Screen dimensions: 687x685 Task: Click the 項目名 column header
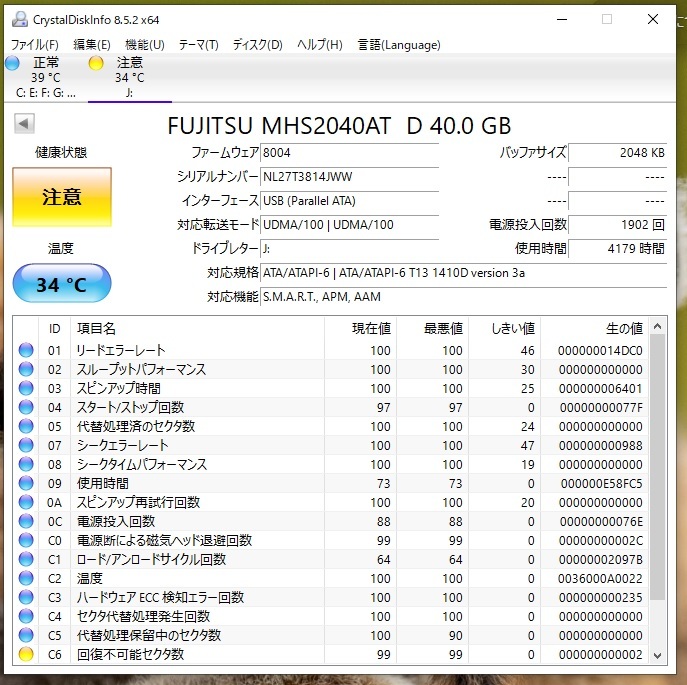(197, 328)
